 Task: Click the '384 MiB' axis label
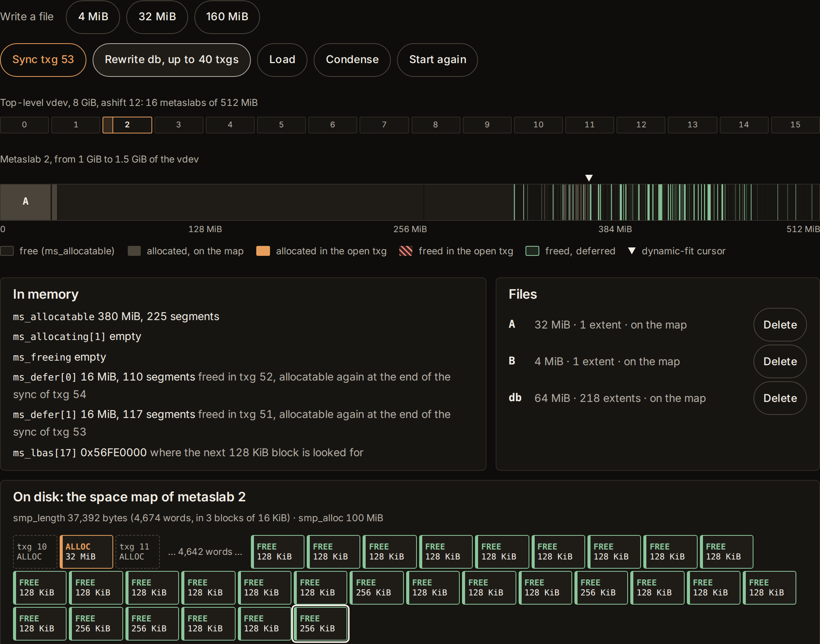(615, 229)
